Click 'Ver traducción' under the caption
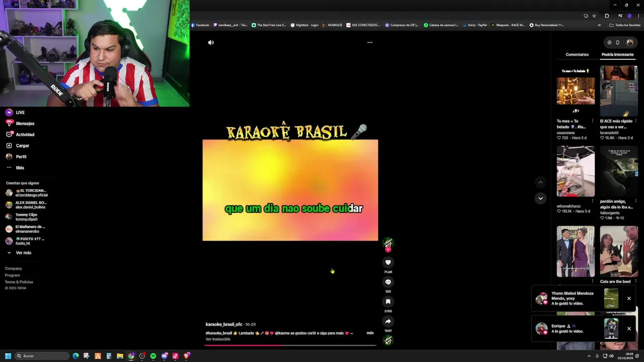Screen dimensions: 644x362 click(218, 339)
